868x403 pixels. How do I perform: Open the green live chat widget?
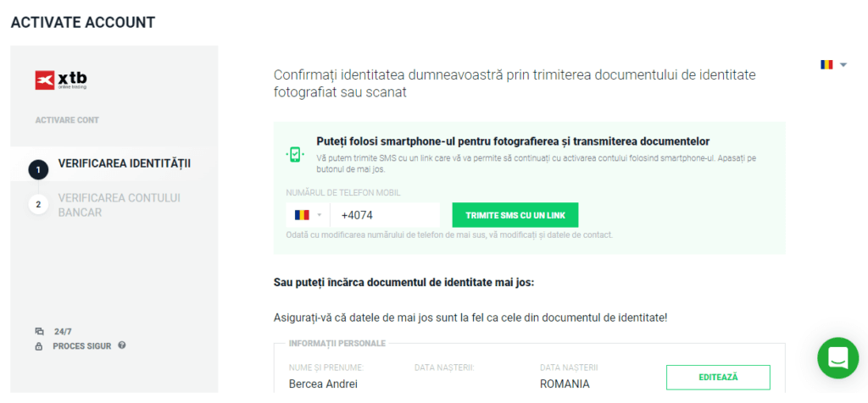(x=837, y=358)
